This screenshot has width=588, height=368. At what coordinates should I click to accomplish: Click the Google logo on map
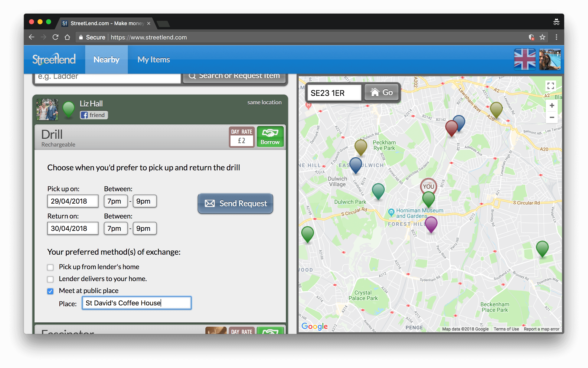314,326
